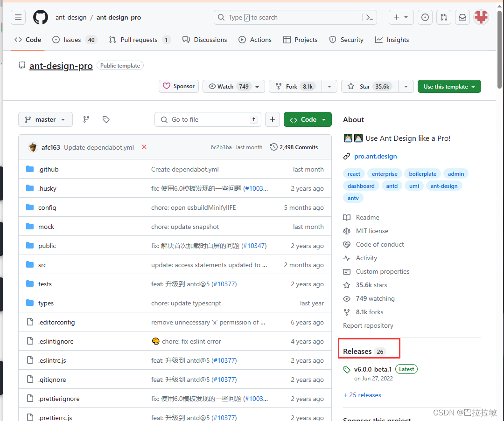Click the eye icon beside 749 watching
This screenshot has width=504, height=421.
[x=346, y=299]
